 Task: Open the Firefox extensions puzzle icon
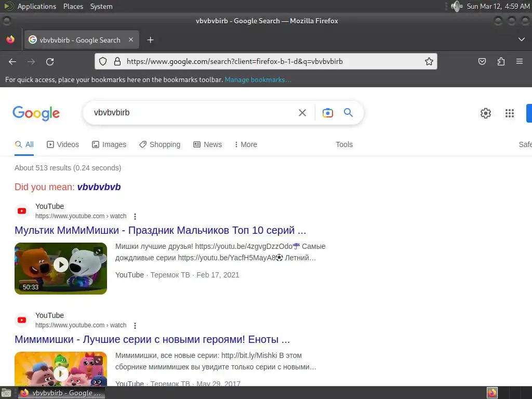[501, 61]
